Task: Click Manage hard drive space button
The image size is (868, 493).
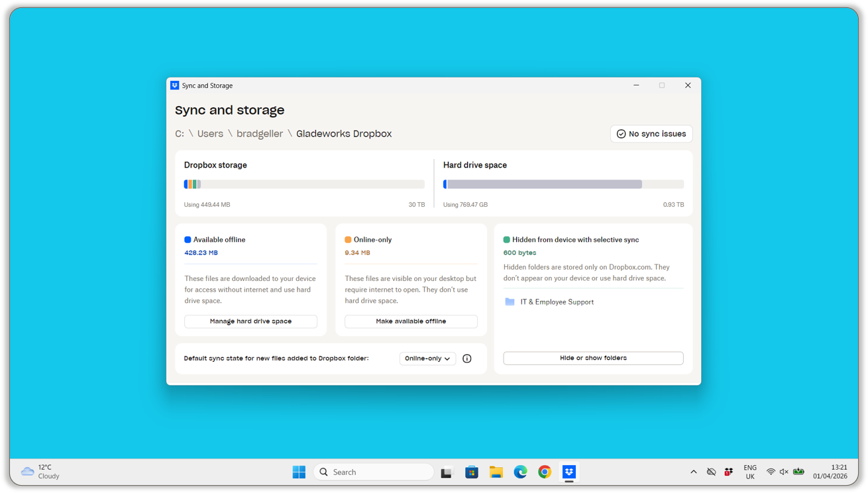Action: [250, 321]
